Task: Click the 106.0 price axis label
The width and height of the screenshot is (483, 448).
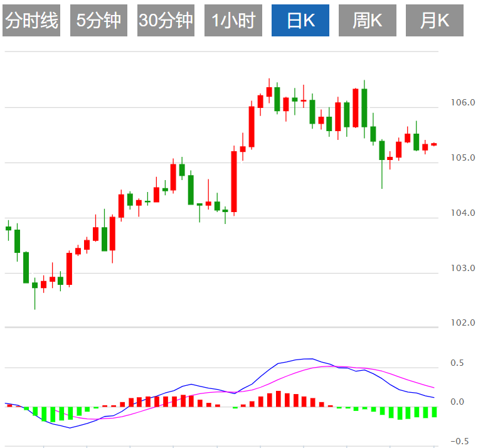Action: click(463, 102)
